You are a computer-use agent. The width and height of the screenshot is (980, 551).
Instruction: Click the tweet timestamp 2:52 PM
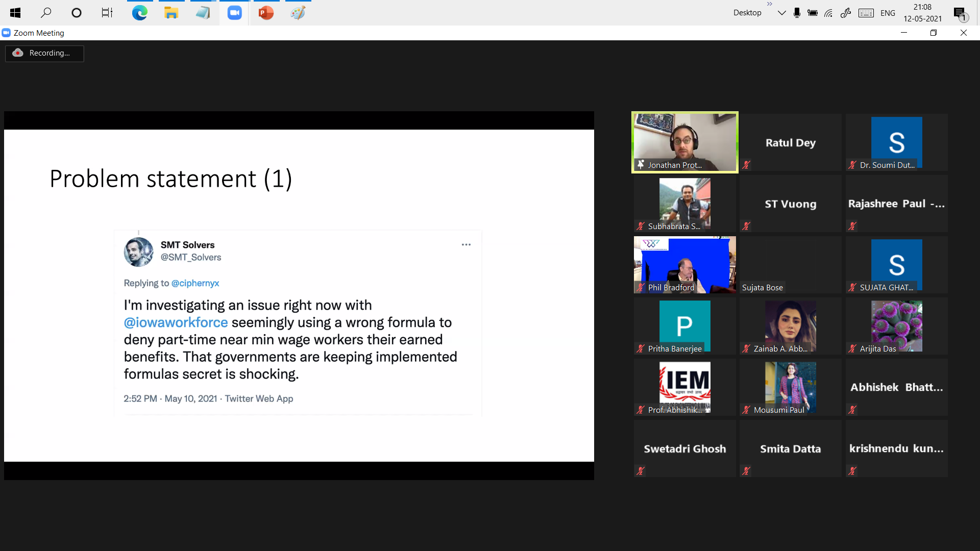click(140, 398)
